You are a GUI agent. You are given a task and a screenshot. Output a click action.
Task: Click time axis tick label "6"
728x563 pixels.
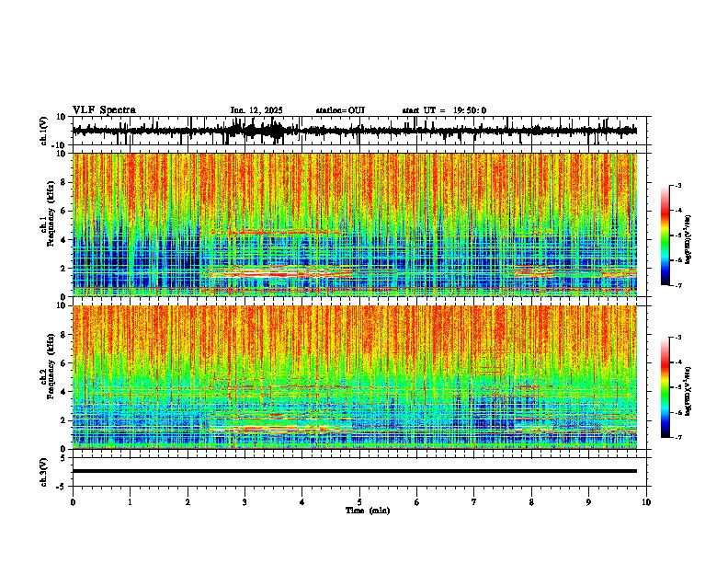coord(416,502)
